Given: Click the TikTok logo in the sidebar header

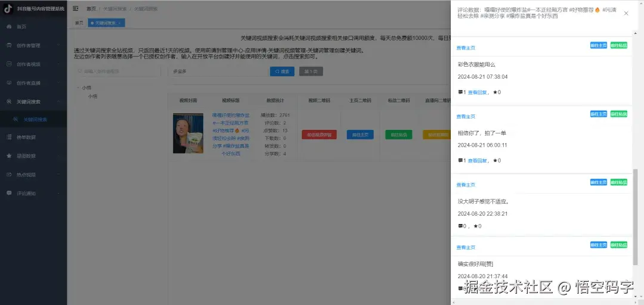Looking at the screenshot, I should coord(8,8).
